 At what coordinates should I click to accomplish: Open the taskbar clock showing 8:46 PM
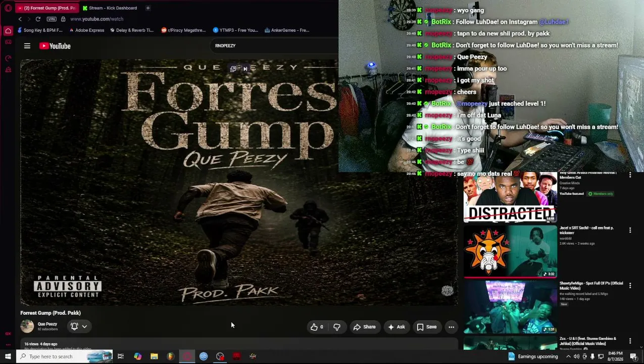tap(615, 356)
